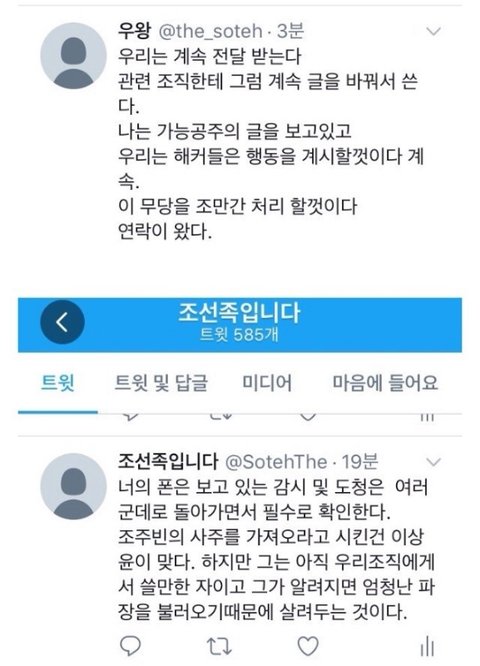
Task: Open the 우왕 tweet text body
Action: (271, 144)
